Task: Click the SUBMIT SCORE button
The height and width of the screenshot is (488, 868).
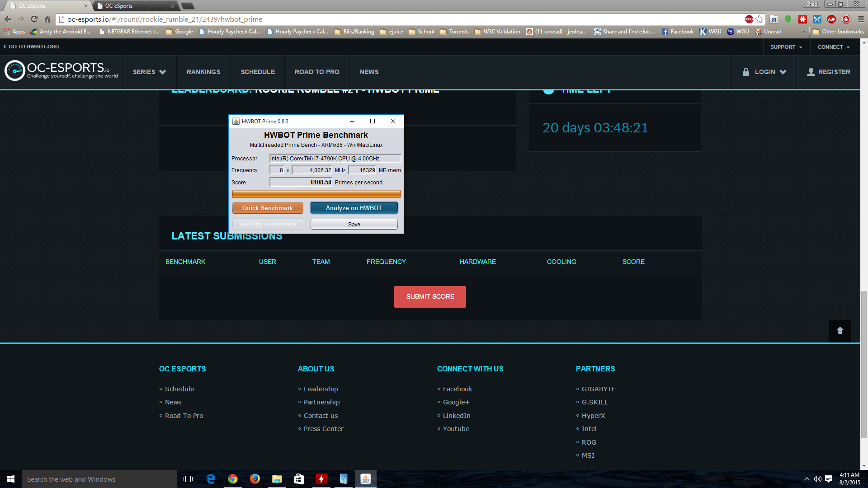Action: pyautogui.click(x=430, y=297)
